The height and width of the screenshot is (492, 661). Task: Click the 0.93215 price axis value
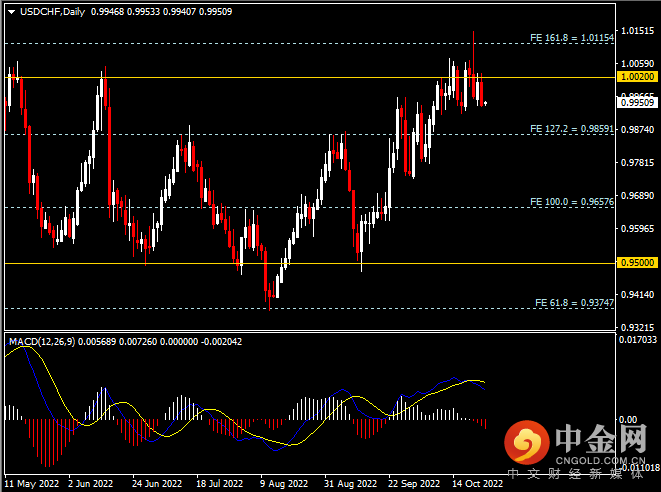638,327
